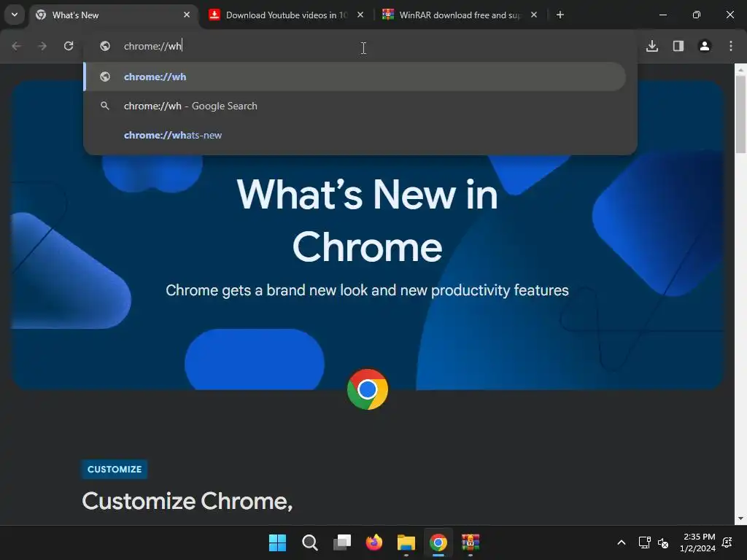This screenshot has height=560, width=747.
Task: Reload the current page
Action: click(69, 46)
